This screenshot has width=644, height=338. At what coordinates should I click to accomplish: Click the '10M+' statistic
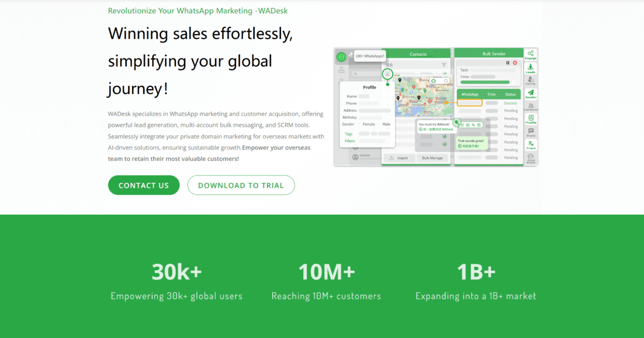coord(326,272)
